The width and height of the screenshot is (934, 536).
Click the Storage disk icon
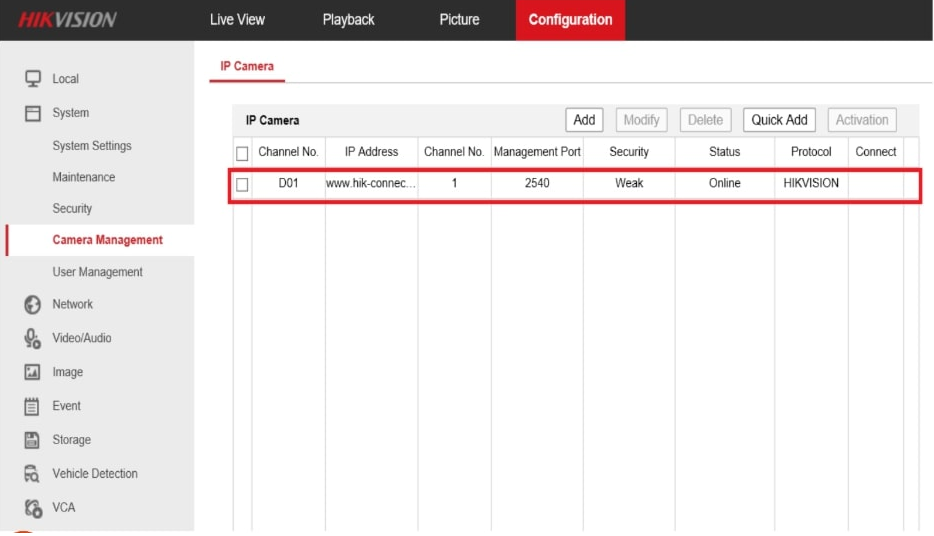[x=32, y=440]
